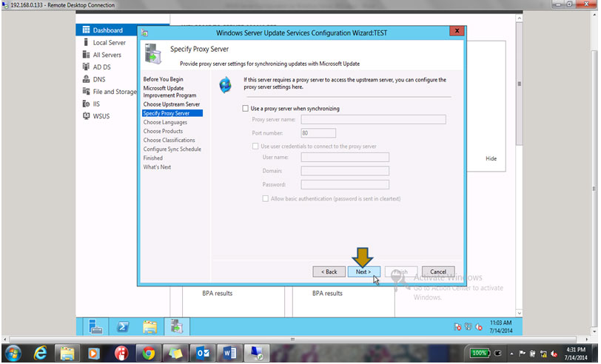Toggle Allow basic authentication checkbox
601x364 pixels.
click(265, 198)
